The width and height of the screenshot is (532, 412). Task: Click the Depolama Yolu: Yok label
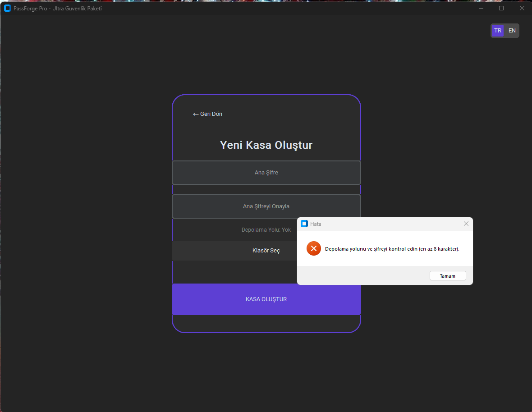[x=266, y=230]
